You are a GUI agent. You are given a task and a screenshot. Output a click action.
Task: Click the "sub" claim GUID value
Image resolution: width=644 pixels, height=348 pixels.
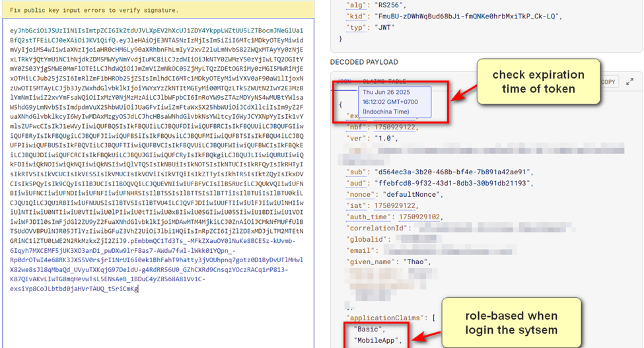pos(448,172)
